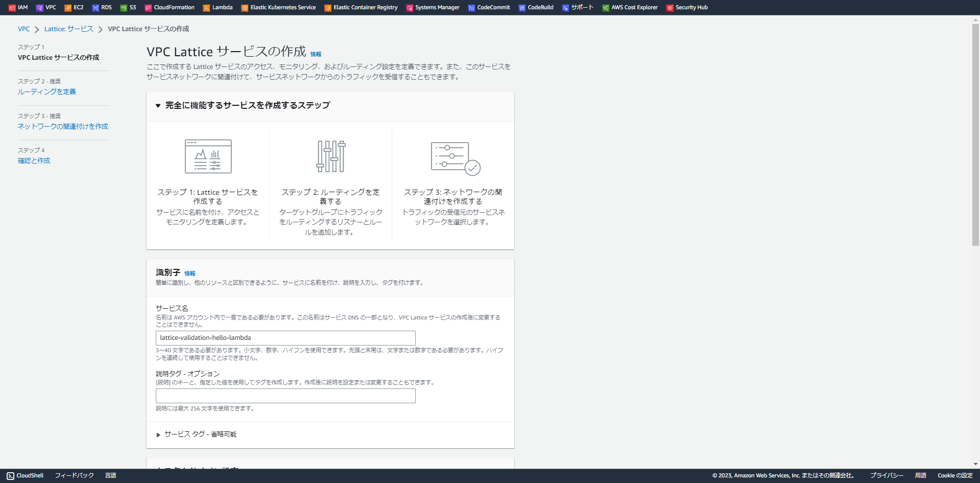Screen dimensions: 980x483
Task: Open 情報 link next to the page title
Action: pyautogui.click(x=316, y=54)
